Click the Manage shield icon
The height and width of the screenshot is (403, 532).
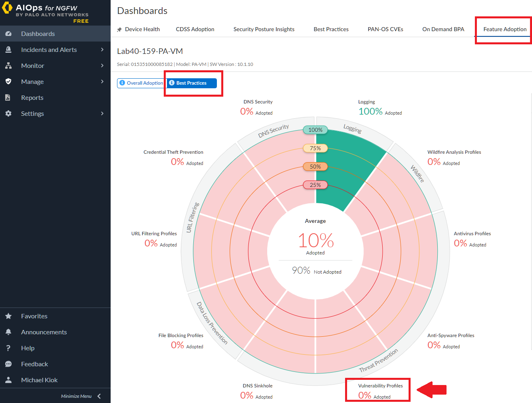8,81
